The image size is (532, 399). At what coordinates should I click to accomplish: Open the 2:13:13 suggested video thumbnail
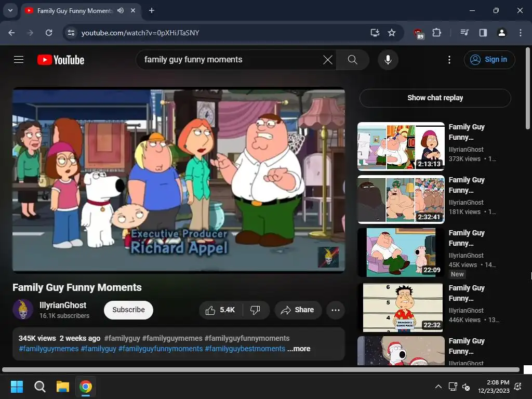pos(401,146)
